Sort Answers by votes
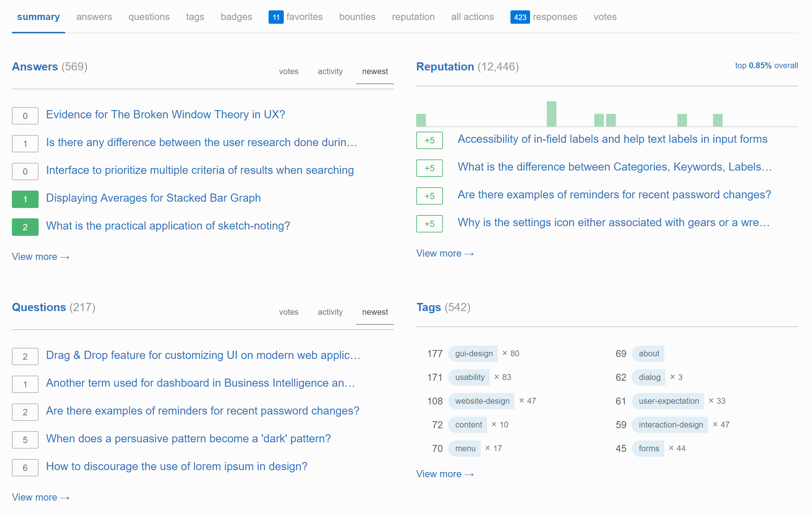Image resolution: width=812 pixels, height=515 pixels. point(289,72)
